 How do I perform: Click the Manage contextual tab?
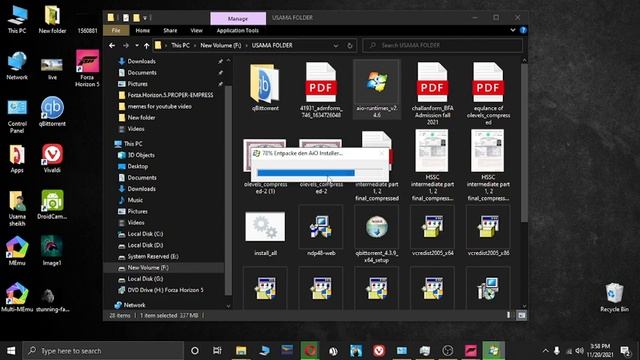tap(238, 18)
